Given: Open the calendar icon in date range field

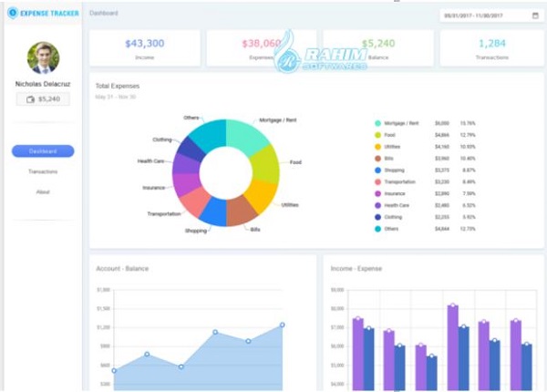Looking at the screenshot, I should pyautogui.click(x=535, y=15).
